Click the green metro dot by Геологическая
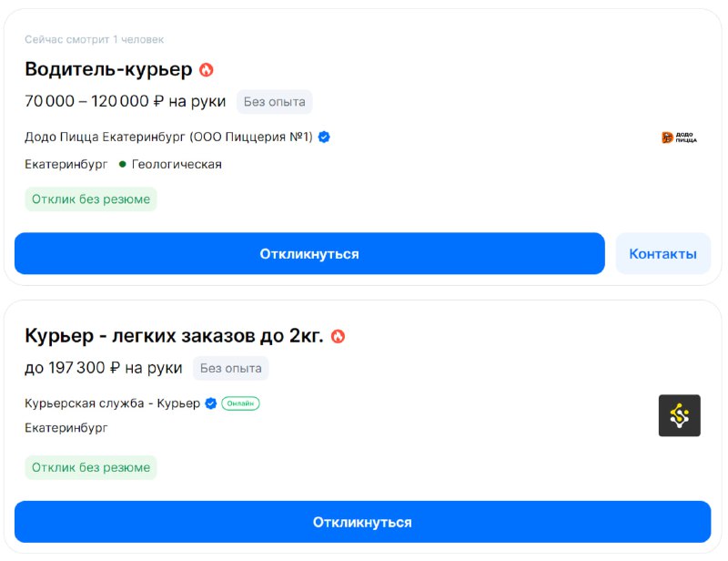728x561 pixels. [x=123, y=164]
